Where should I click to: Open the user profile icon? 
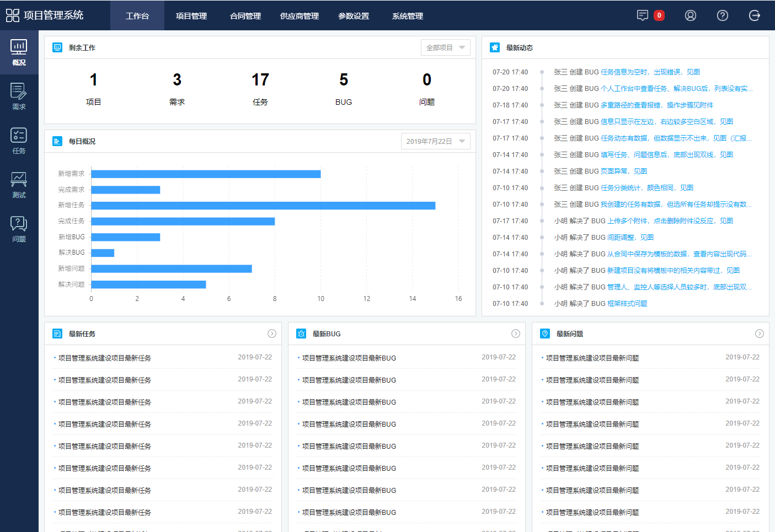(691, 15)
